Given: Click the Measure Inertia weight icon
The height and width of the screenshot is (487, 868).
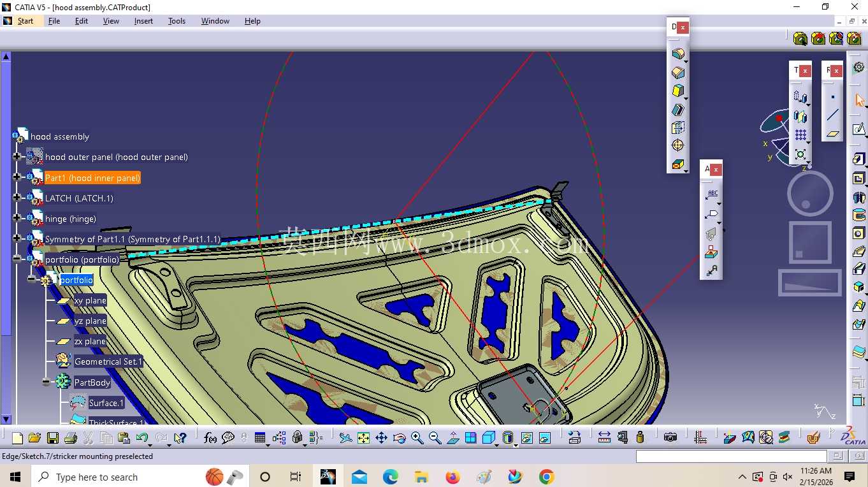Looking at the screenshot, I should (640, 438).
